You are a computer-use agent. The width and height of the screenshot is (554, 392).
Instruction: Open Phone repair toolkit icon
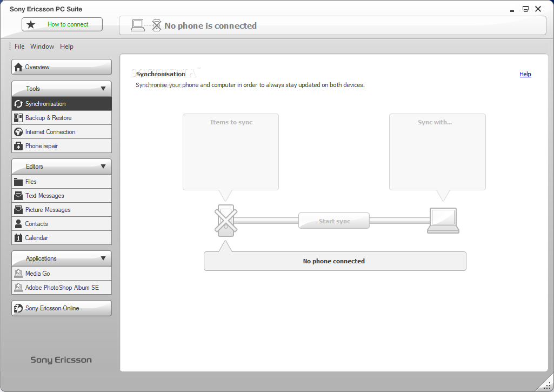18,146
